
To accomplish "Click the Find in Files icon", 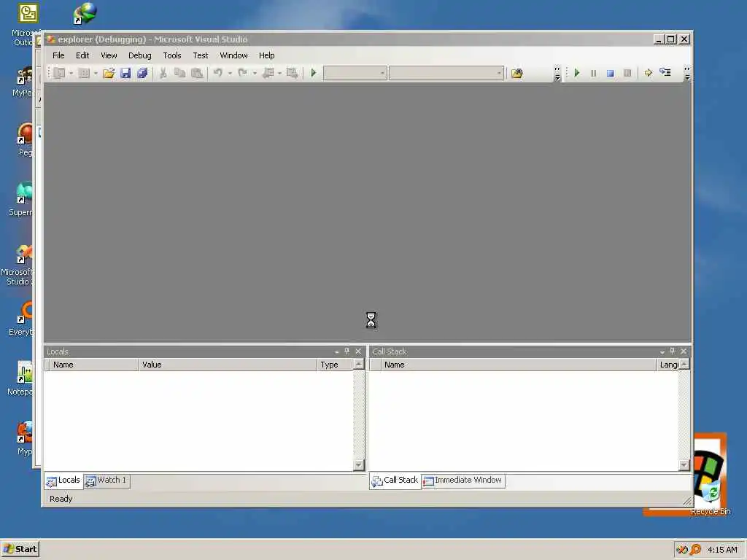I will (x=517, y=73).
